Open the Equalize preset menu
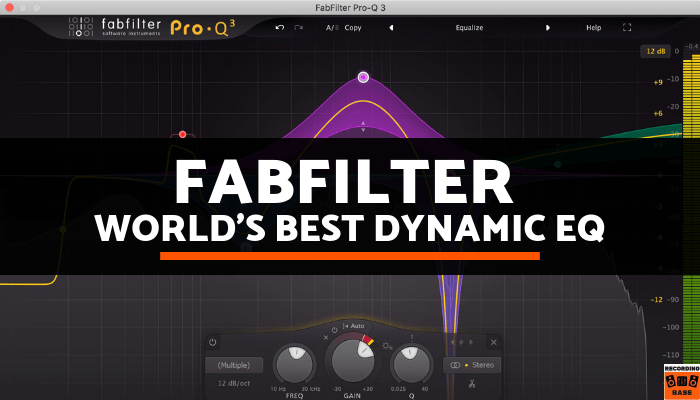 tap(469, 27)
